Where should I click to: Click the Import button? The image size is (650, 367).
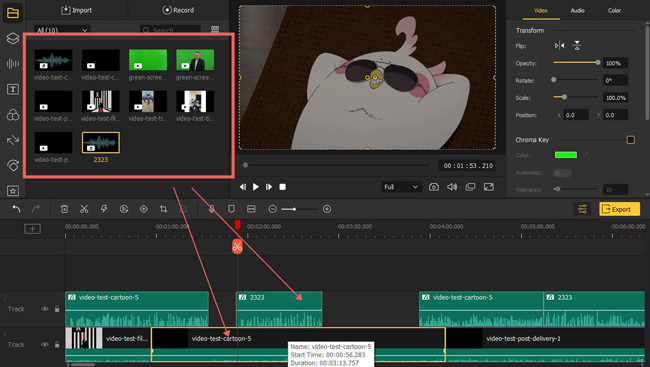[77, 10]
